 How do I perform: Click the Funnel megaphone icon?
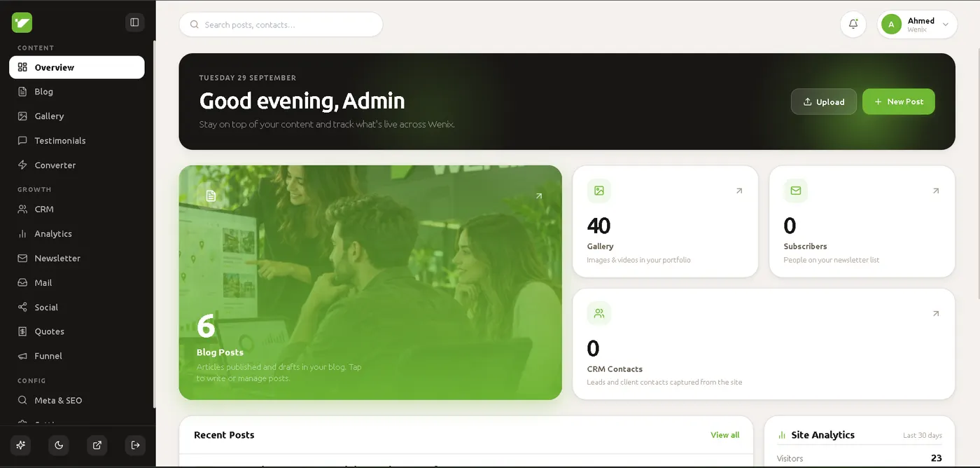pos(22,356)
